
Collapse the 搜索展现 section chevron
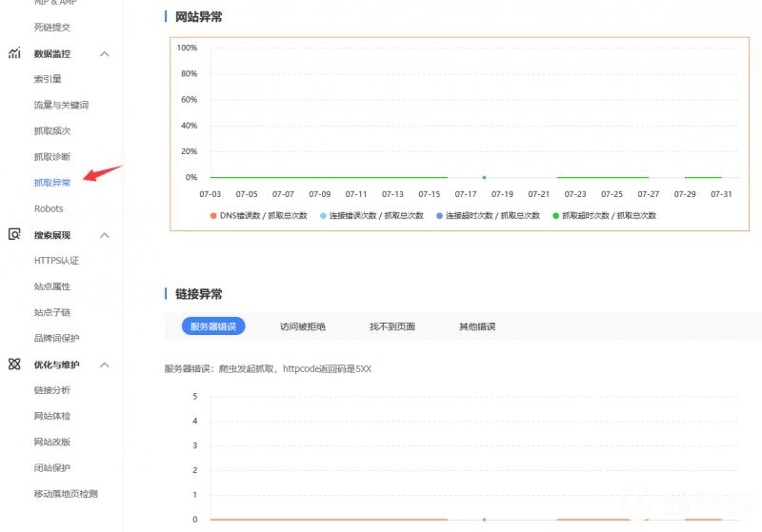[x=105, y=235]
